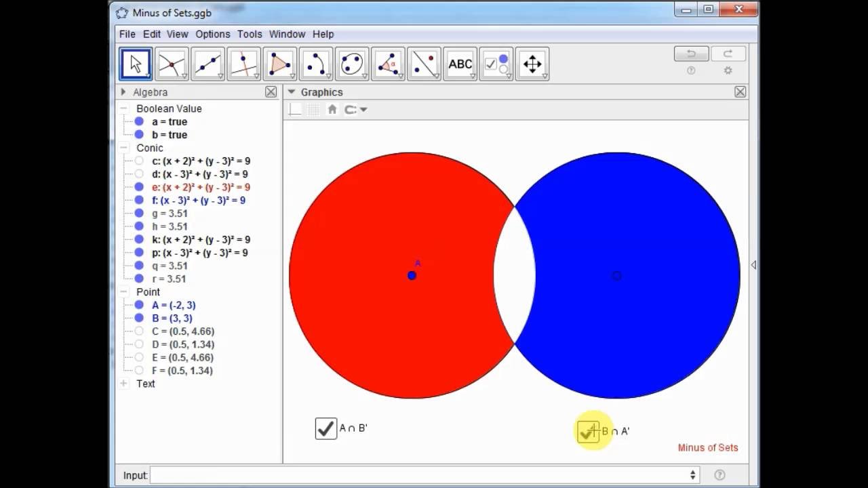Image resolution: width=868 pixels, height=488 pixels.
Task: Select the Move arrow tool
Action: click(136, 64)
